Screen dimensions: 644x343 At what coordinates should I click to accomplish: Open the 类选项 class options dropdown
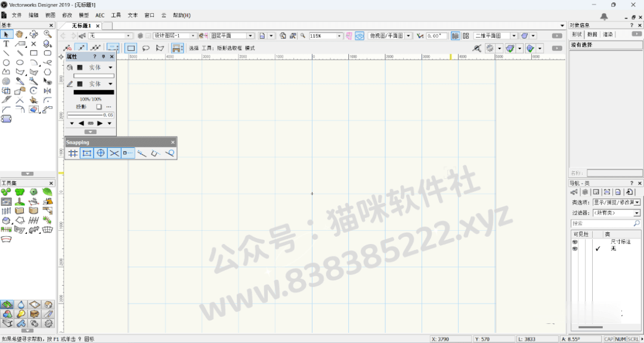[x=617, y=202]
